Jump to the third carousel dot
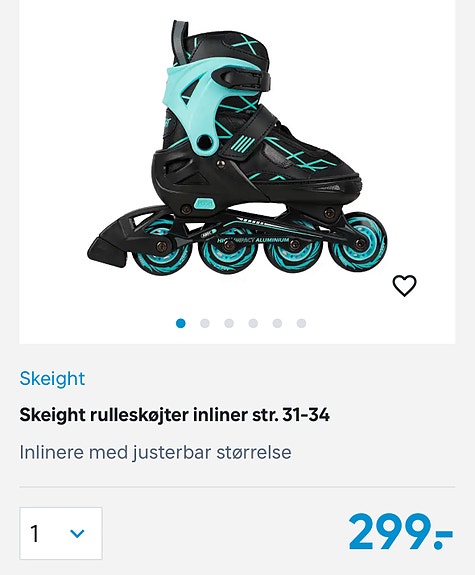This screenshot has height=575, width=475. (229, 323)
